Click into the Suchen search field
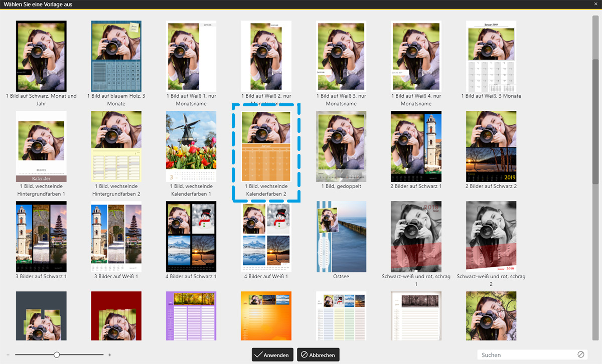This screenshot has height=364, width=602. click(527, 355)
